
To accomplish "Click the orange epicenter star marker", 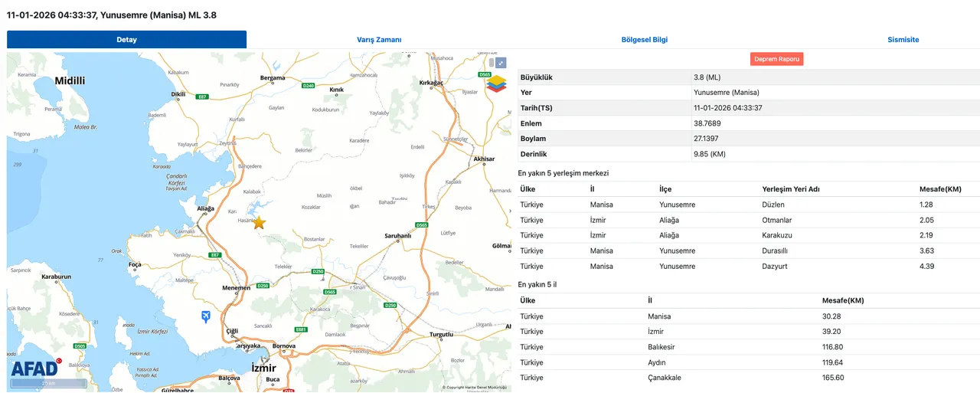I will click(x=259, y=223).
